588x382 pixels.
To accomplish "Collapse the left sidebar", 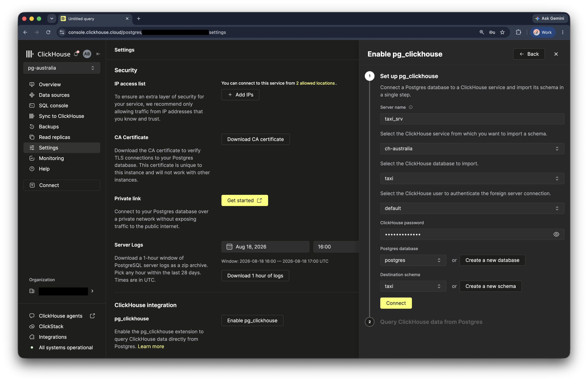I will tap(98, 54).
